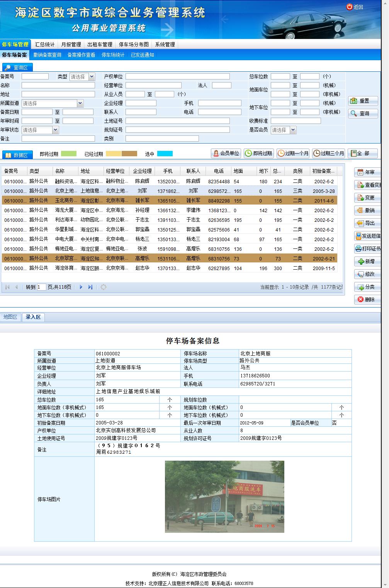Refresh the data grid

[x=104, y=287]
